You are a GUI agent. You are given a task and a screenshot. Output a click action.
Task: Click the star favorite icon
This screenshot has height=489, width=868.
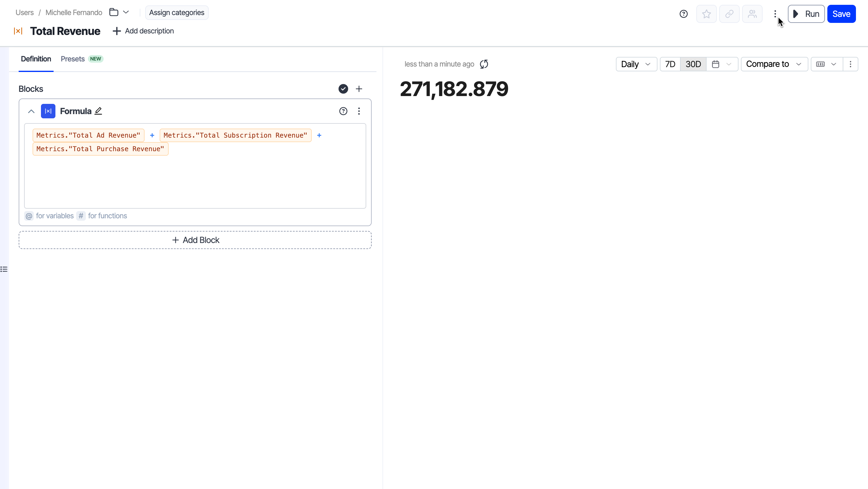706,14
